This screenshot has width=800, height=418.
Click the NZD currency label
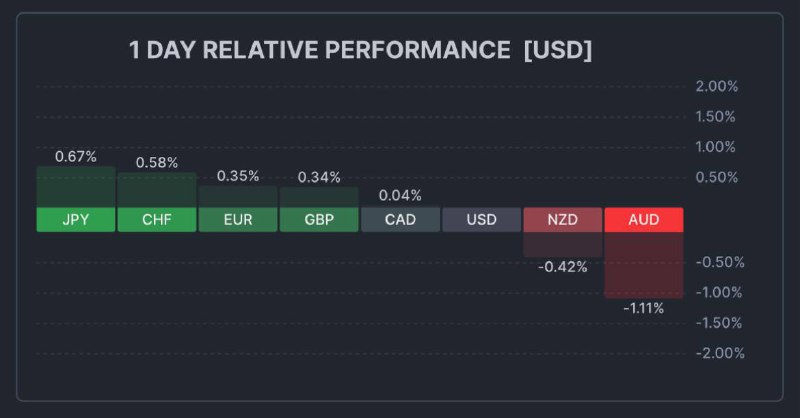(x=562, y=219)
